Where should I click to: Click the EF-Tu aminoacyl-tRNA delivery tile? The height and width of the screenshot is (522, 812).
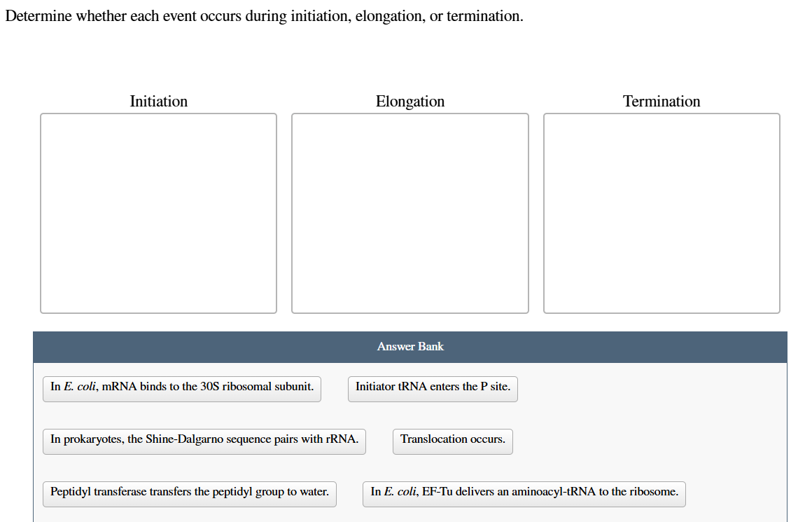point(524,493)
